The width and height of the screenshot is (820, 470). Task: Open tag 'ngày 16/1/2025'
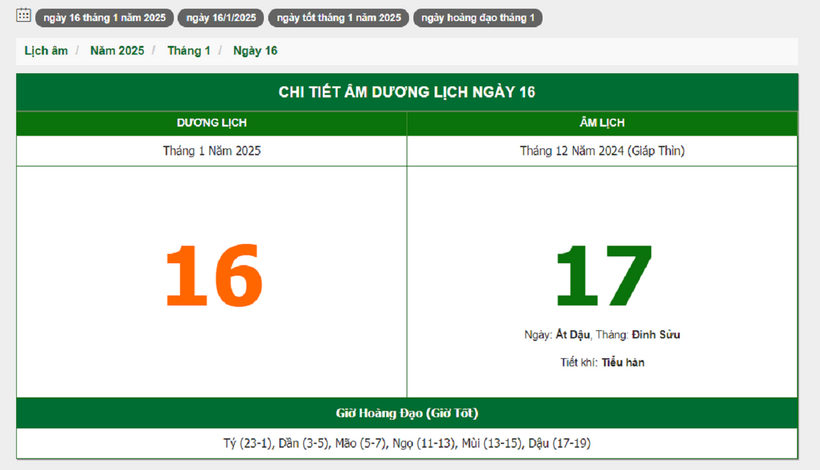[221, 18]
